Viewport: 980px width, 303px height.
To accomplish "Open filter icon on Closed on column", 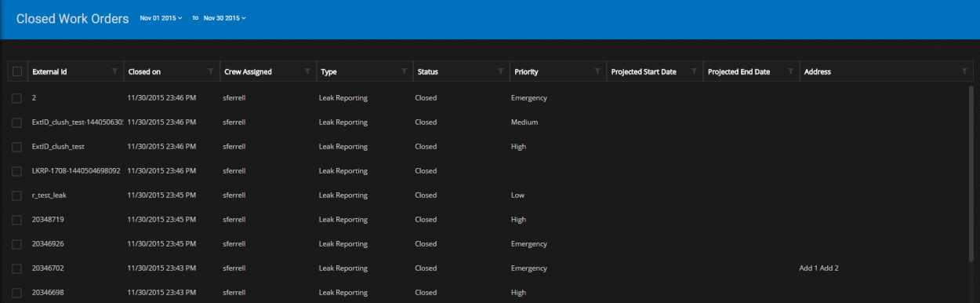I will point(211,71).
